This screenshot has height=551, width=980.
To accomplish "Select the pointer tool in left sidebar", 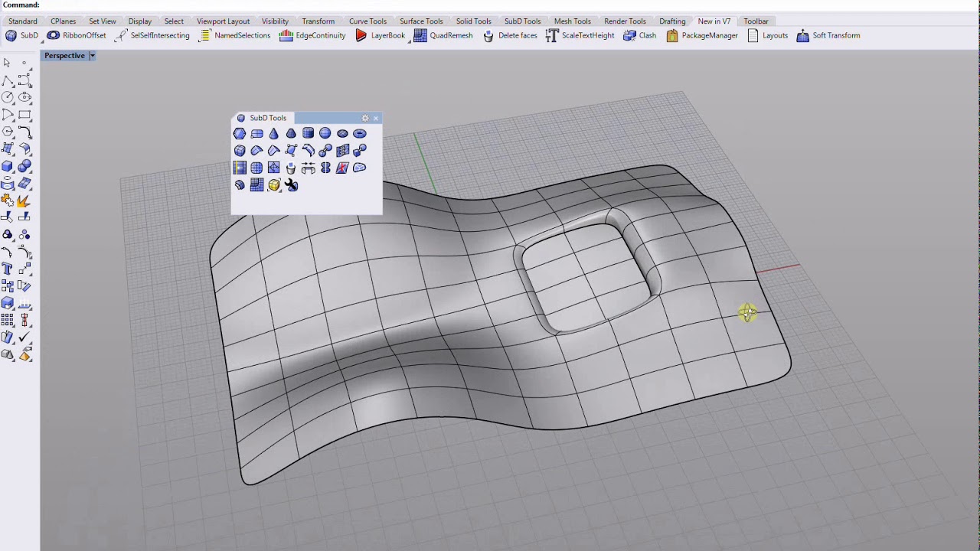I will click(7, 63).
